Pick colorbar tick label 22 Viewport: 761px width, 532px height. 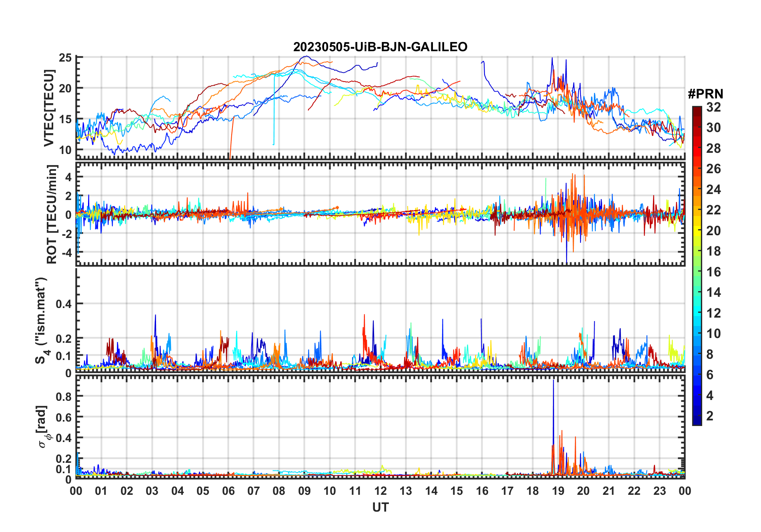[713, 210]
